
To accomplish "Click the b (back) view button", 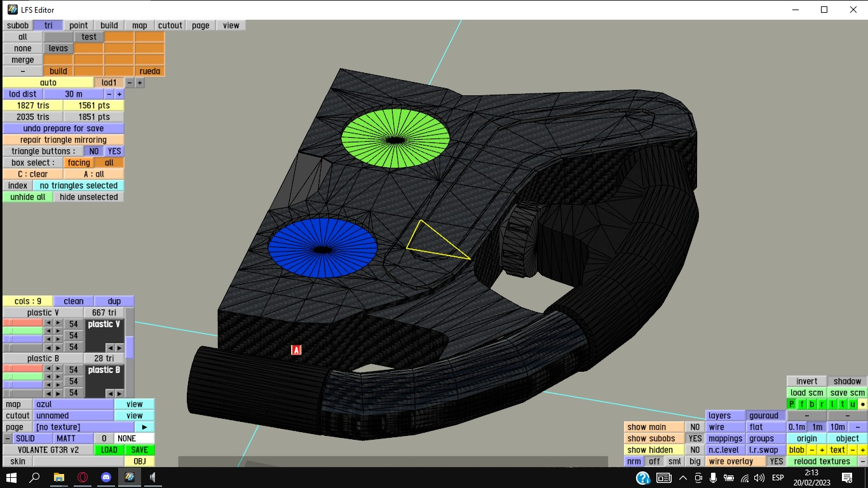I will pyautogui.click(x=812, y=404).
